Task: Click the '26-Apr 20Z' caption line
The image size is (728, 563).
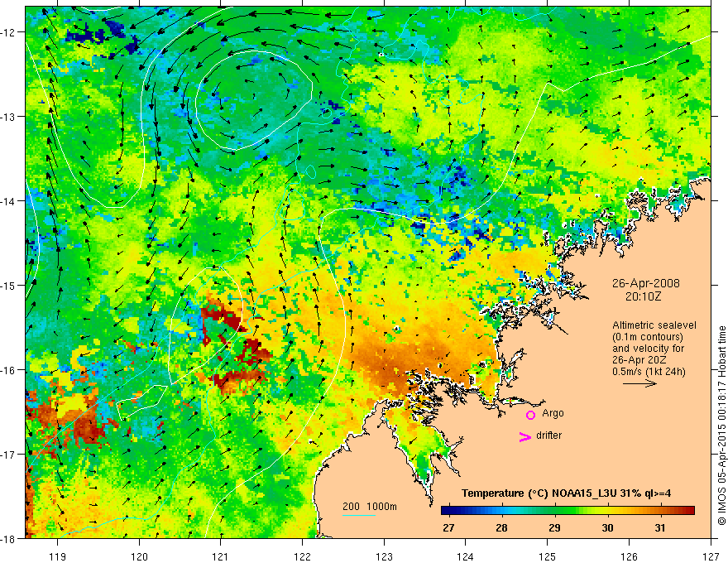Action: 638,360
